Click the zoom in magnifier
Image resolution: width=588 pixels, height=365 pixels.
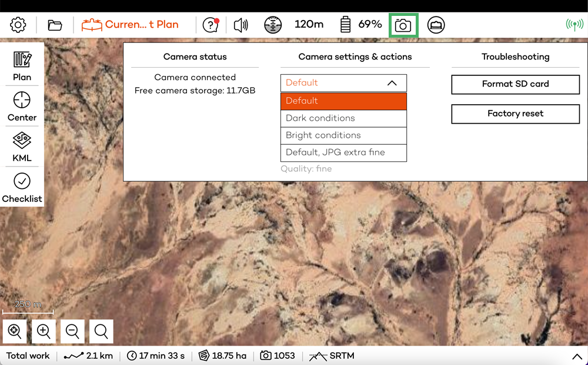[44, 331]
